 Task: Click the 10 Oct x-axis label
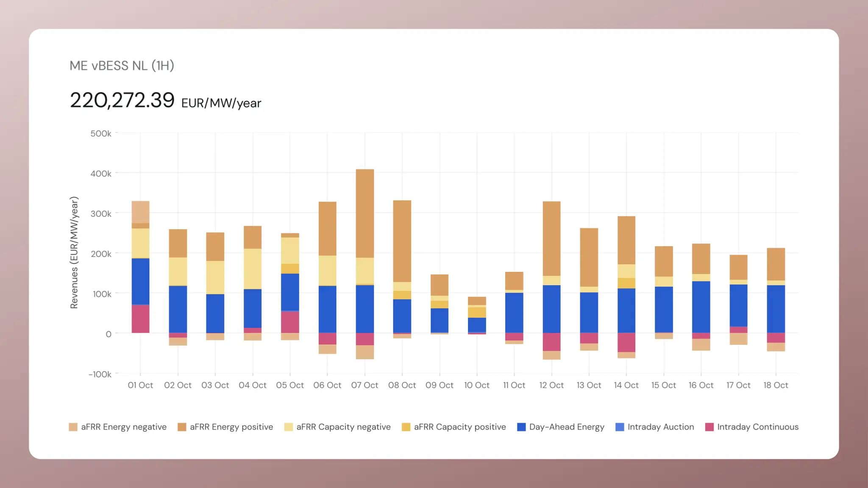[477, 385]
